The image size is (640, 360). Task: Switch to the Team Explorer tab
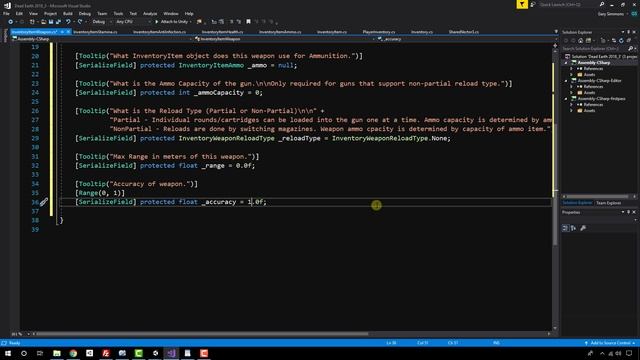click(x=608, y=203)
